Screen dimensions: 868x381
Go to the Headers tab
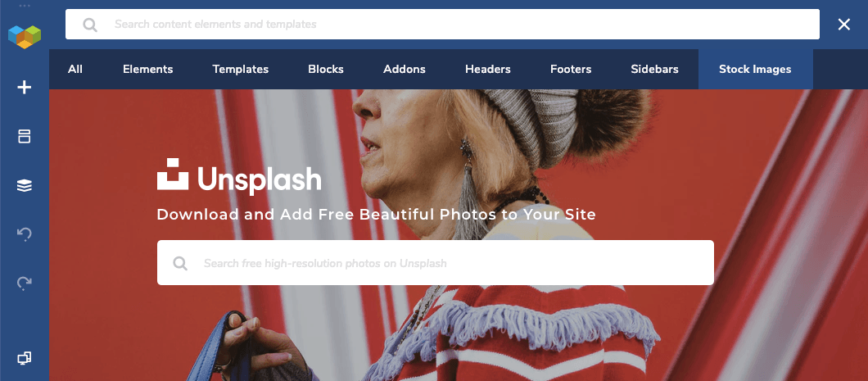point(488,69)
